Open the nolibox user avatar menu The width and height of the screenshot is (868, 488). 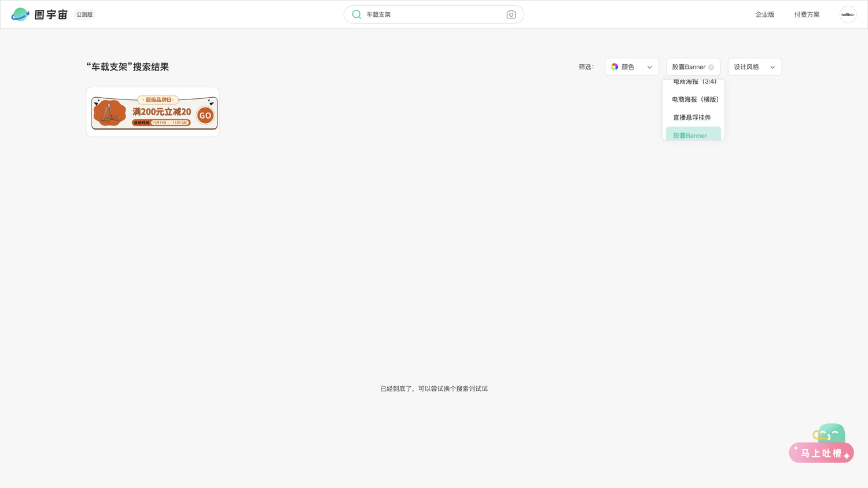[848, 14]
